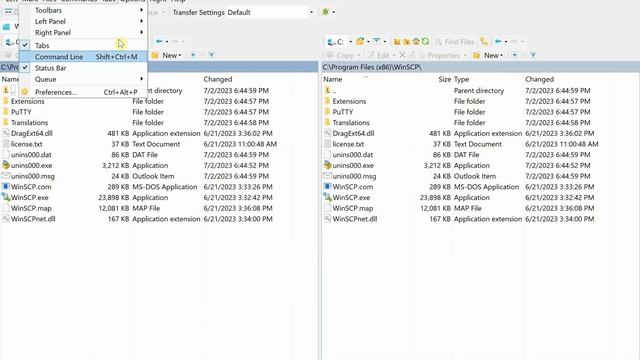Expand the Queue submenu
Viewport: 640px width, 360px height.
(83, 79)
